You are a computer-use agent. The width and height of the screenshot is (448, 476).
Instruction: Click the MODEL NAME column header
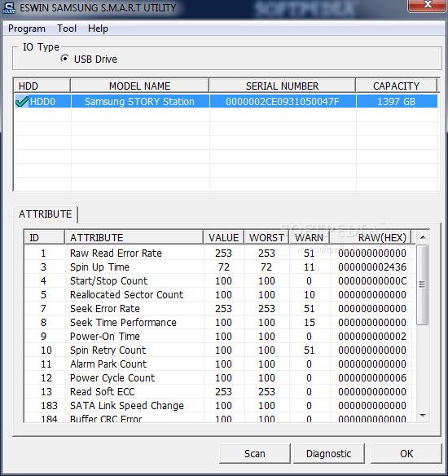point(139,86)
